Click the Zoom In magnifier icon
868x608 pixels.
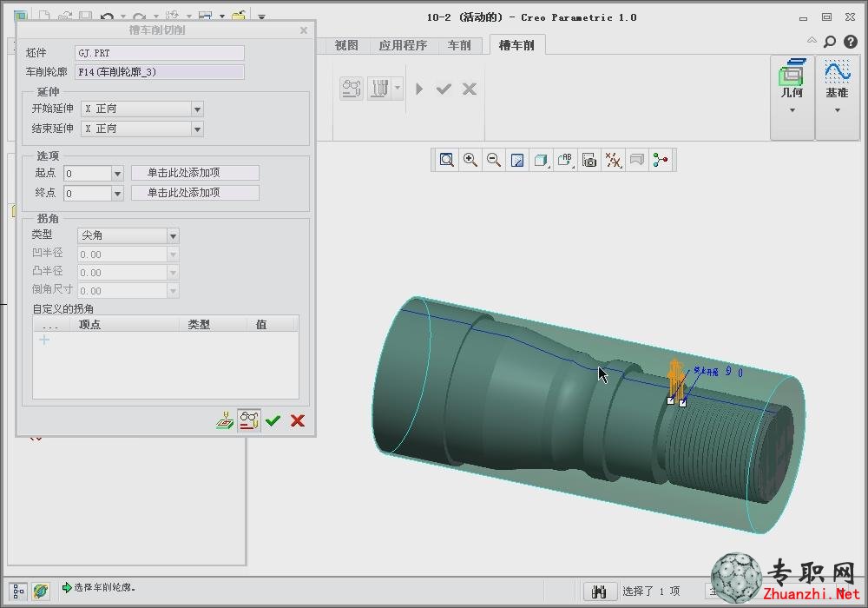click(470, 160)
